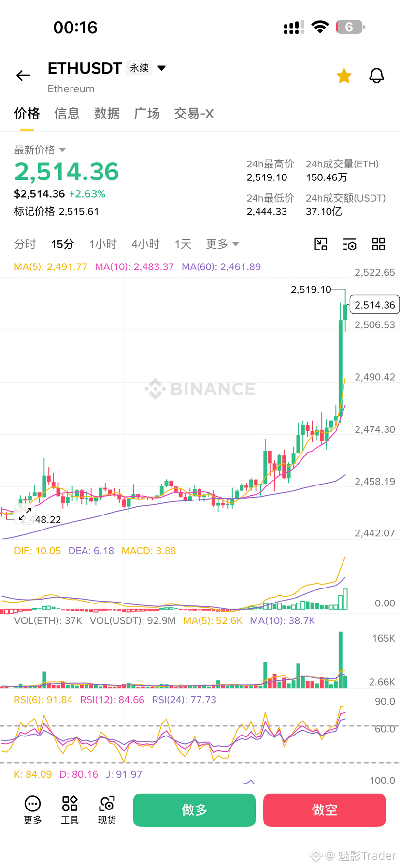Tap the MACD: 3.88 label
This screenshot has height=868, width=400.
(x=149, y=551)
